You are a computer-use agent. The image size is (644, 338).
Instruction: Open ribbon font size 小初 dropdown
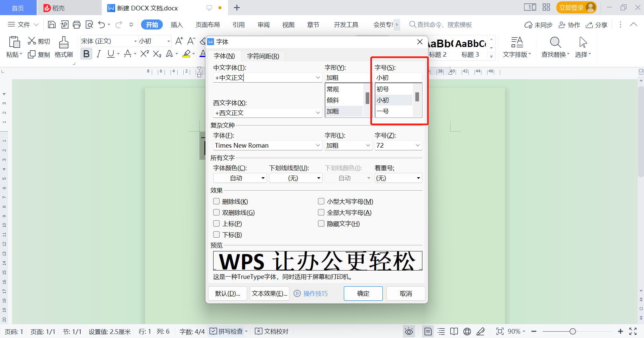[169, 41]
